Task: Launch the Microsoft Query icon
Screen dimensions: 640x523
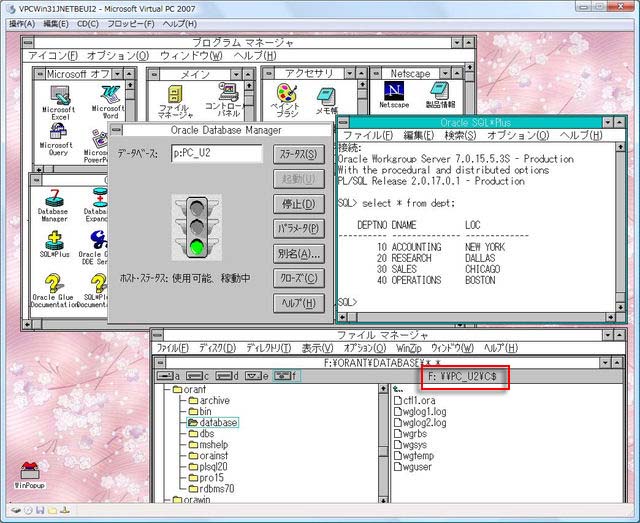Action: coord(58,140)
